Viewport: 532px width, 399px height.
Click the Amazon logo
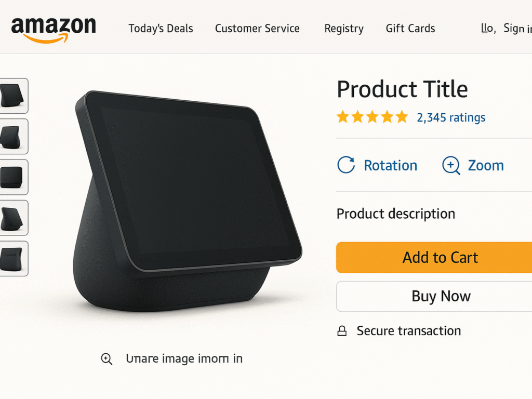[54, 29]
